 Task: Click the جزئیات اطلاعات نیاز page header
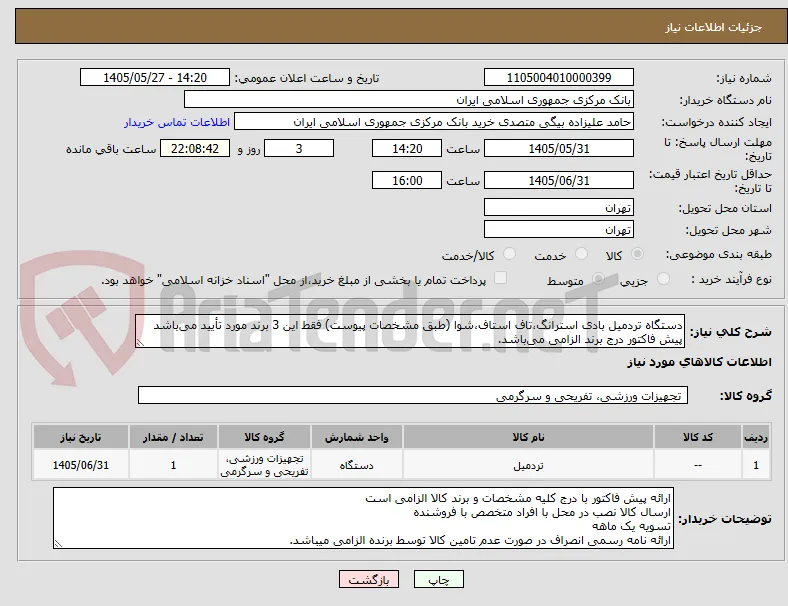[714, 27]
